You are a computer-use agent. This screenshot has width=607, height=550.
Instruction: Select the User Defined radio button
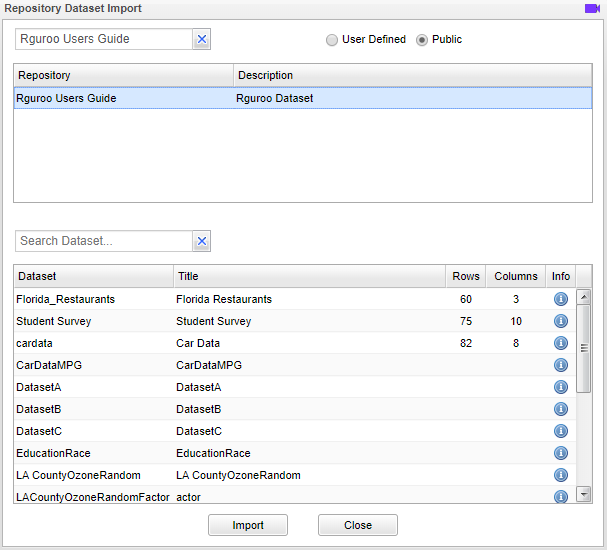pos(332,40)
